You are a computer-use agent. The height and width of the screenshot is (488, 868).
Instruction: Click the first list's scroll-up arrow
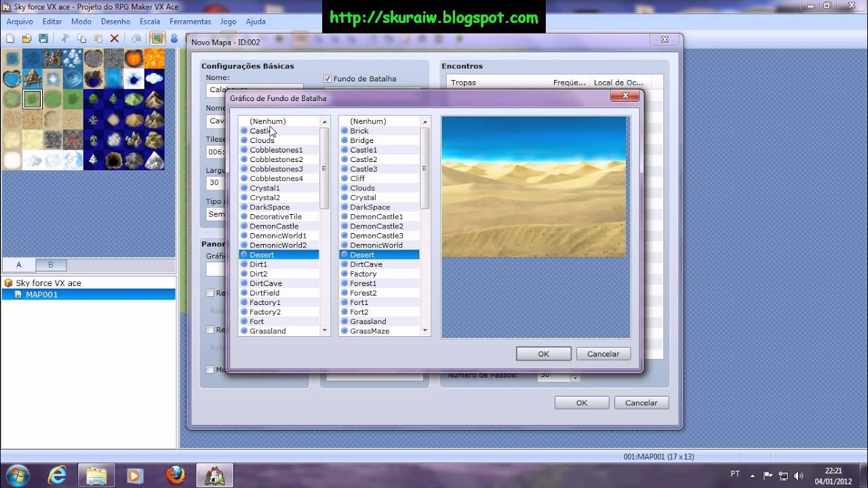coord(324,122)
